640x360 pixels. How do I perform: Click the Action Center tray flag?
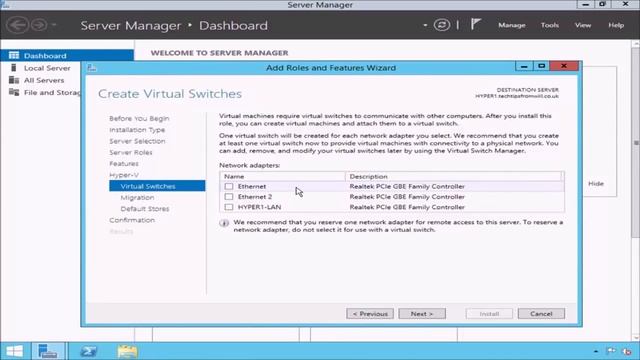pos(611,351)
